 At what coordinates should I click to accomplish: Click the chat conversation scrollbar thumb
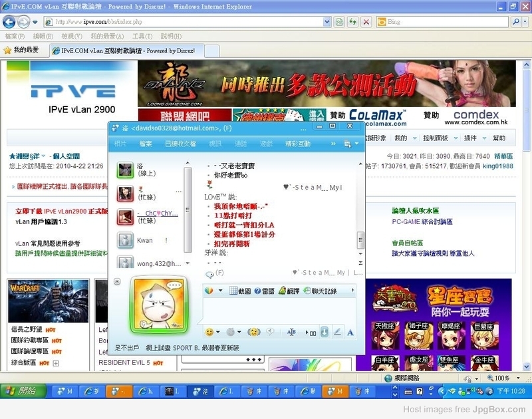point(361,239)
